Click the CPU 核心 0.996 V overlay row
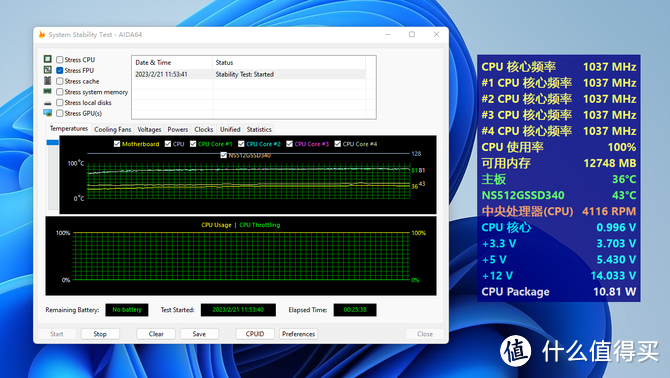Screen dimensions: 670x378 click(558, 228)
